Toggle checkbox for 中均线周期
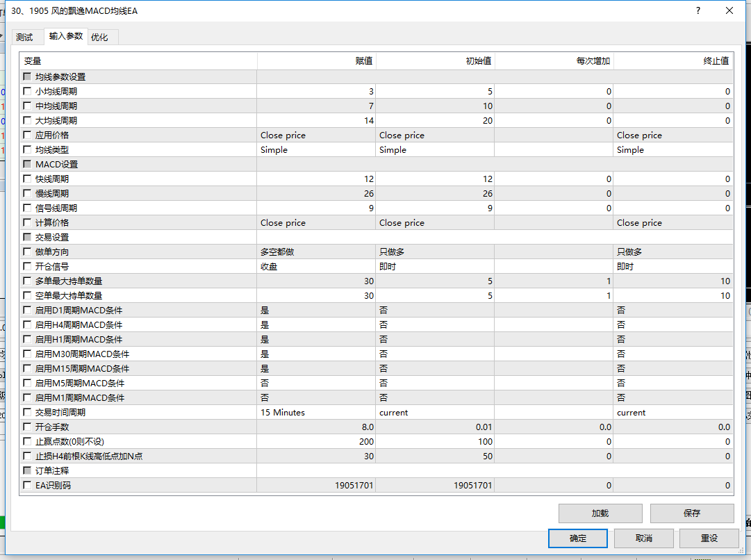The height and width of the screenshot is (560, 751). [27, 106]
